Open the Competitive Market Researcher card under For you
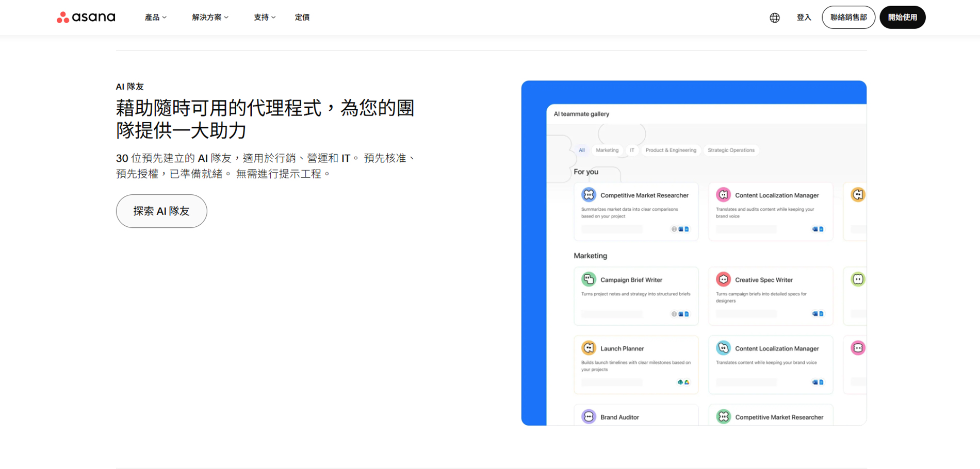The image size is (980, 469). 636,212
